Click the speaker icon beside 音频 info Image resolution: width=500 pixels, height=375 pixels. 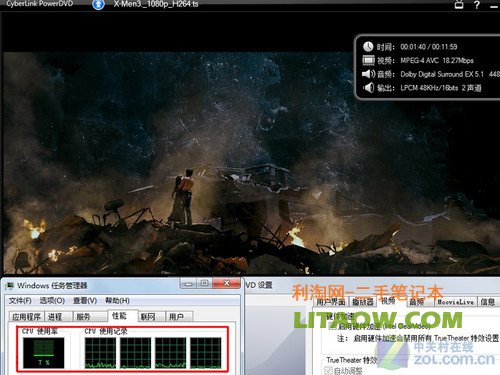click(368, 74)
